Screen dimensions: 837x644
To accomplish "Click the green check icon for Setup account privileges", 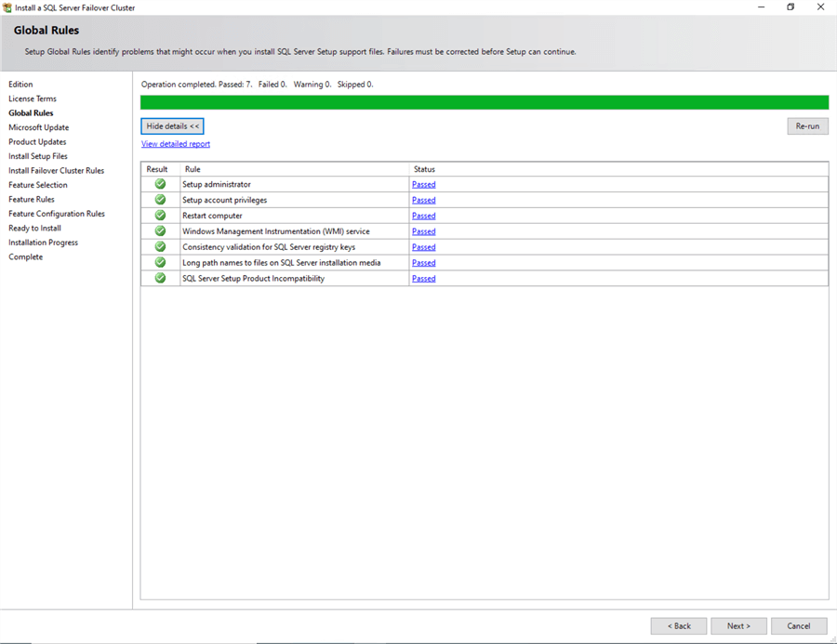I will tap(160, 200).
